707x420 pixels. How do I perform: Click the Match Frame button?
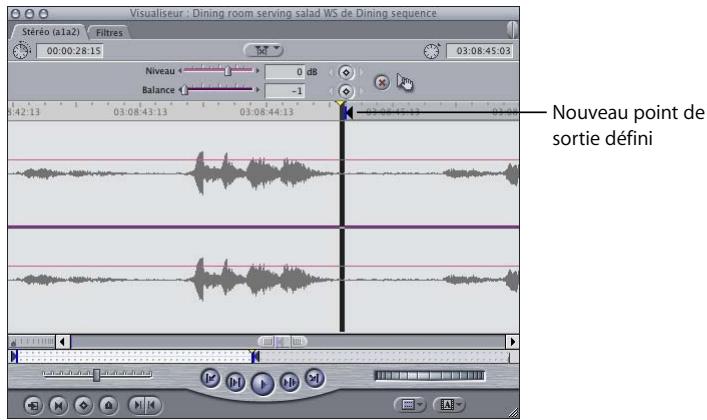click(33, 405)
